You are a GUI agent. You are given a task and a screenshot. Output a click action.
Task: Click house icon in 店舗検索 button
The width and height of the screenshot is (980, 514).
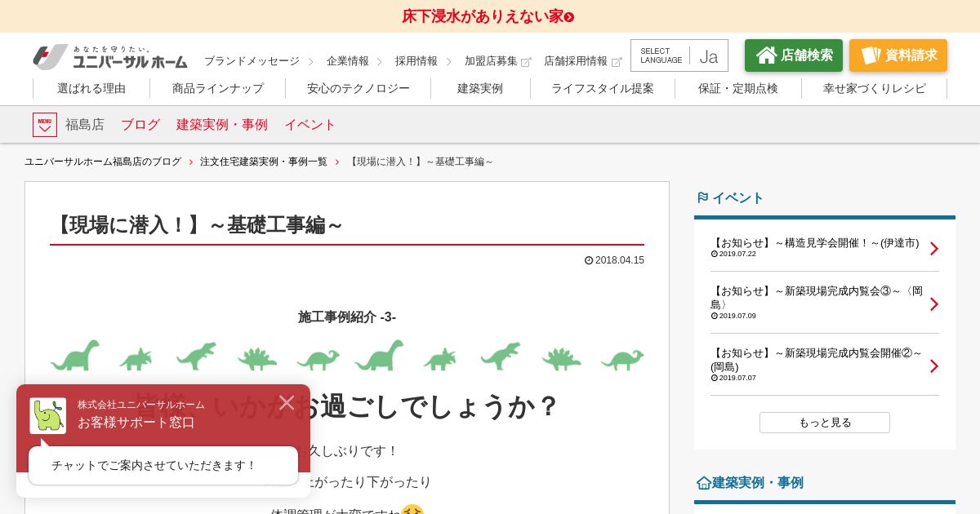click(x=767, y=55)
